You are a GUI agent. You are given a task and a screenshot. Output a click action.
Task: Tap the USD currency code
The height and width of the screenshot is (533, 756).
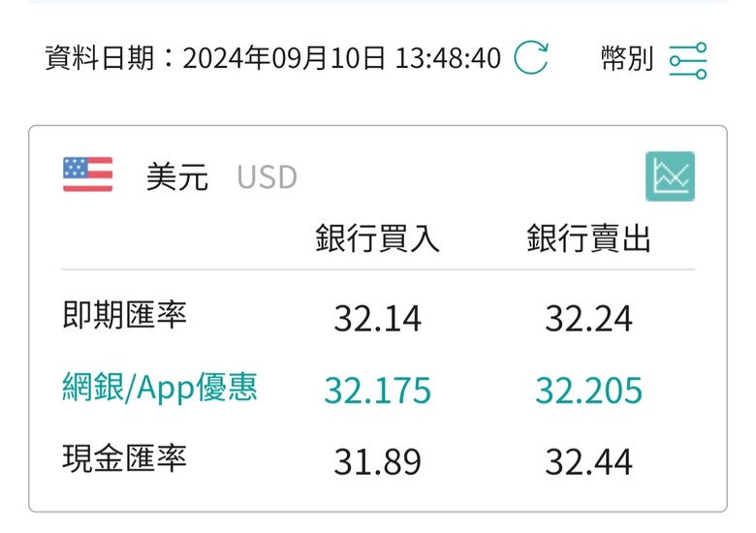pyautogui.click(x=267, y=177)
